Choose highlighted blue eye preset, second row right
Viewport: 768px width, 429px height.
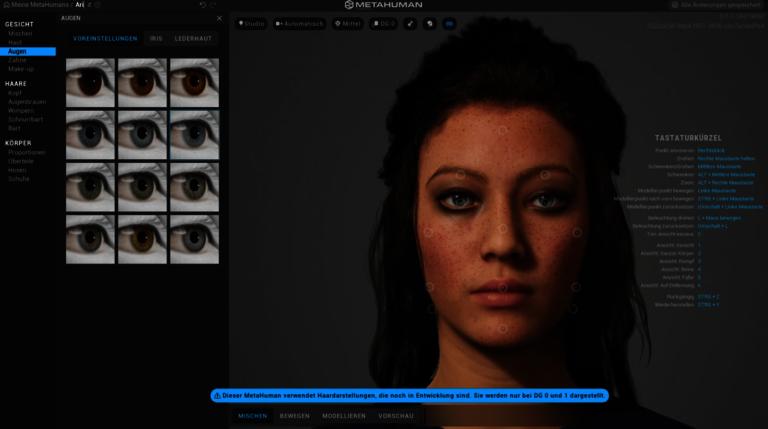[194, 135]
